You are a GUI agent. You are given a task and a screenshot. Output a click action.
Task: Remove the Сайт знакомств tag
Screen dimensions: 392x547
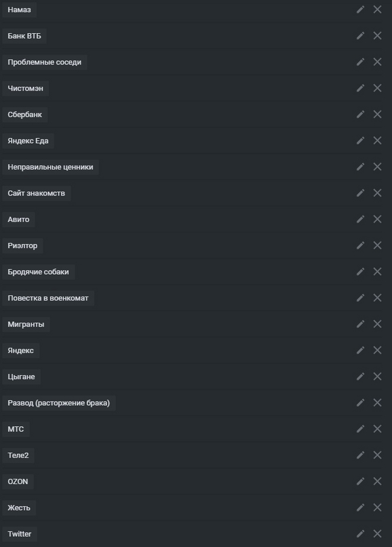pyautogui.click(x=378, y=193)
